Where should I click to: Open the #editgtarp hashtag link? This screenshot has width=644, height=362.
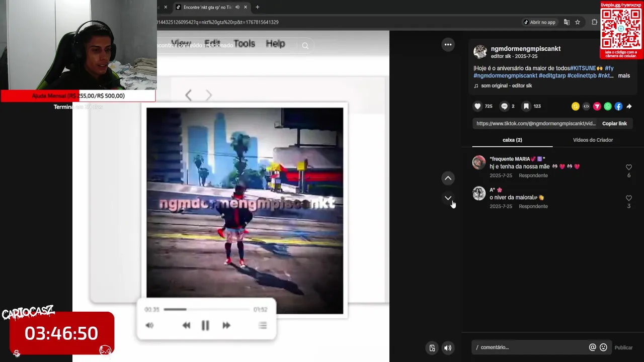click(x=552, y=75)
